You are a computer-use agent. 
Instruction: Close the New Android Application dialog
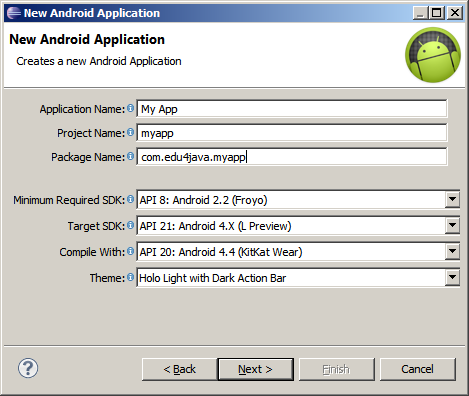(x=455, y=13)
